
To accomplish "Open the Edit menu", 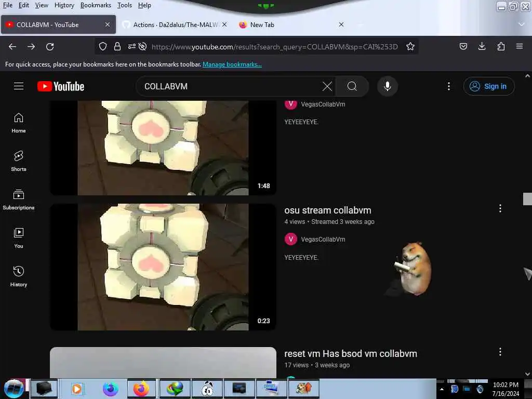I will coord(24,5).
